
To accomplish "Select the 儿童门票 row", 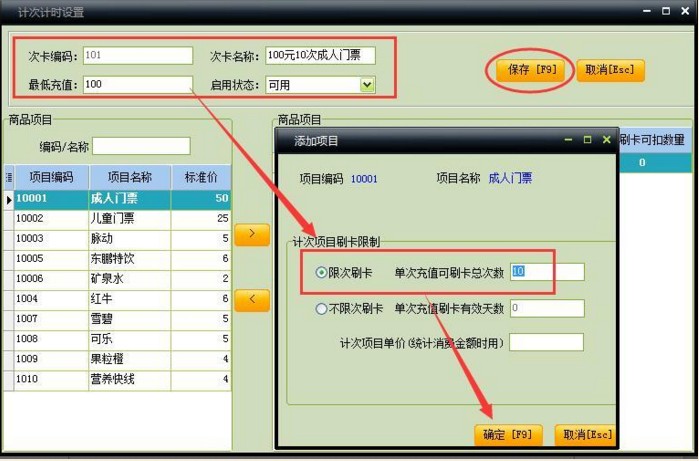I will coord(117,219).
